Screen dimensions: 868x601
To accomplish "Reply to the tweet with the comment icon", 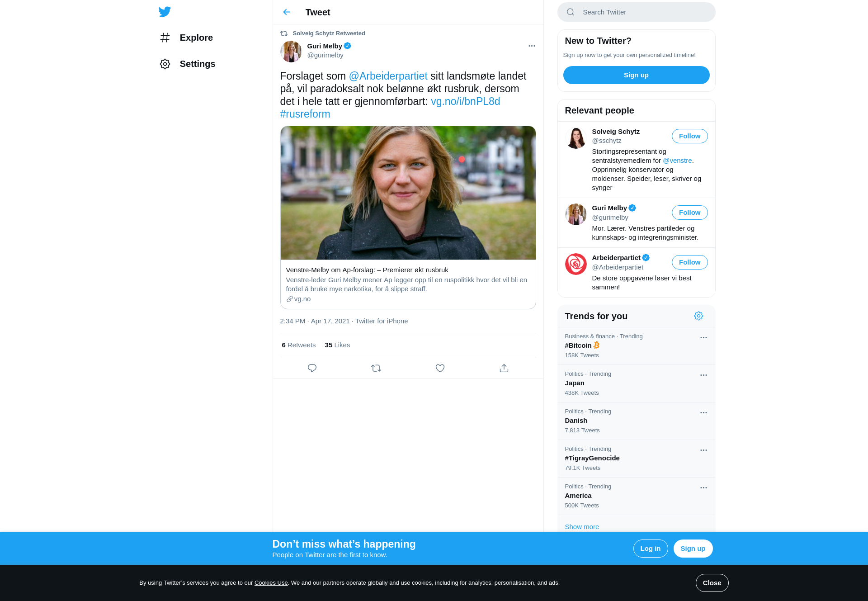I will coord(312,368).
